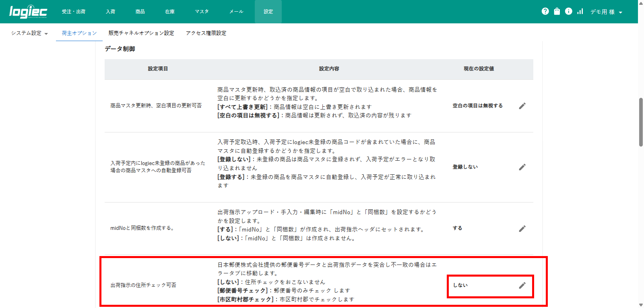Image resolution: width=644 pixels, height=308 pixels.
Task: Expand the デモ用 様 user dropdown
Action: (x=606, y=12)
